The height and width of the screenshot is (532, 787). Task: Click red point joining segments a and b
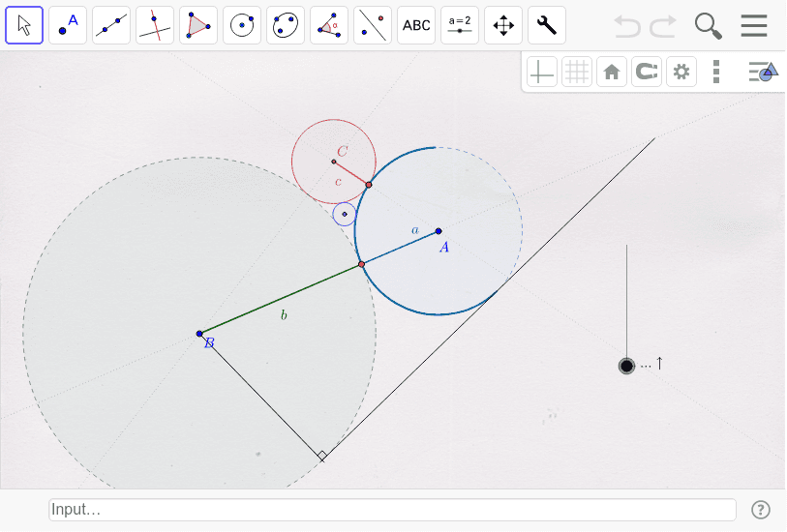tap(361, 264)
